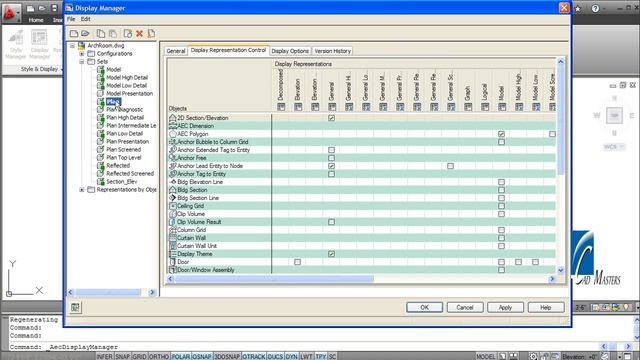
Task: Uncheck Model for AEC Polygon
Action: pos(501,134)
